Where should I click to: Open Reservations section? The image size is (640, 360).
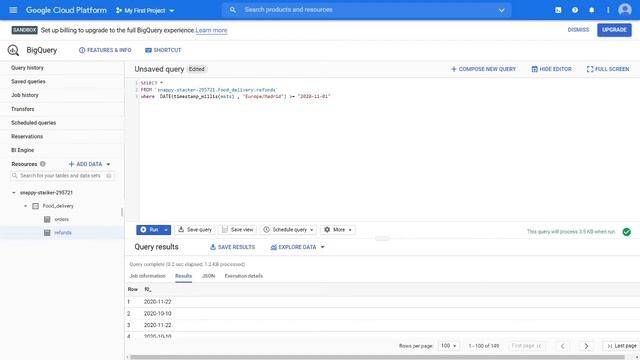[x=27, y=136]
